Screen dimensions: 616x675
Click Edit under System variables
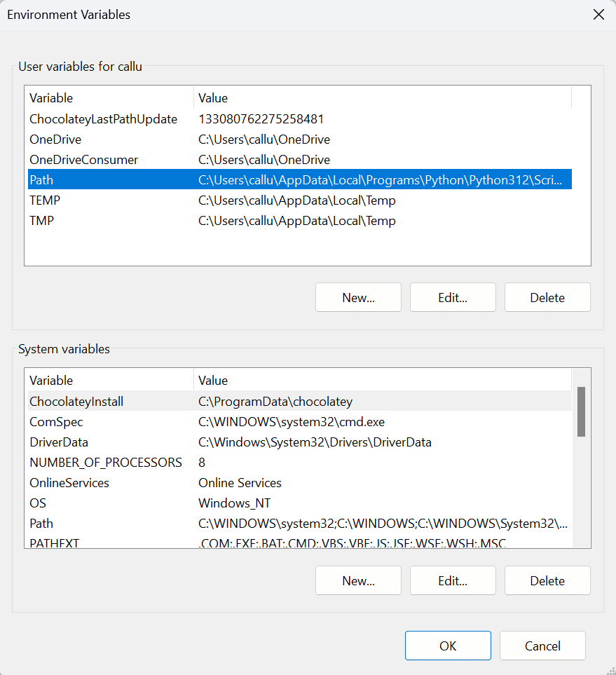click(453, 580)
